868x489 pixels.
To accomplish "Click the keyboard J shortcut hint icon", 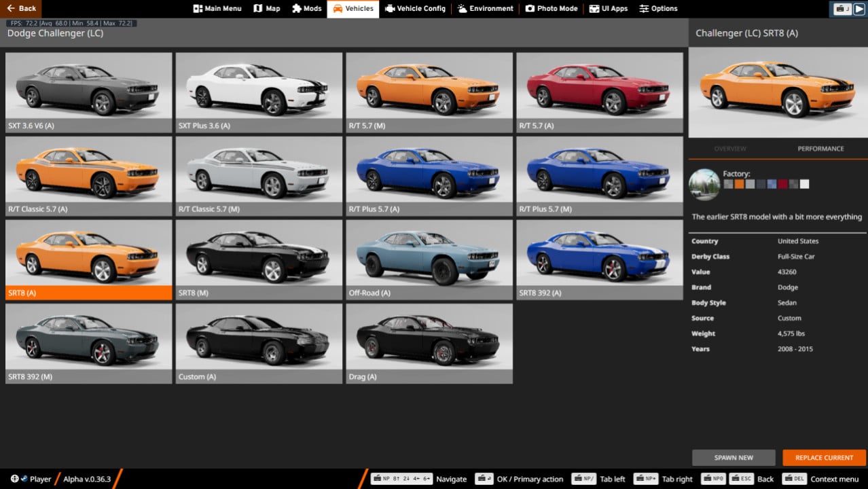I will point(842,9).
